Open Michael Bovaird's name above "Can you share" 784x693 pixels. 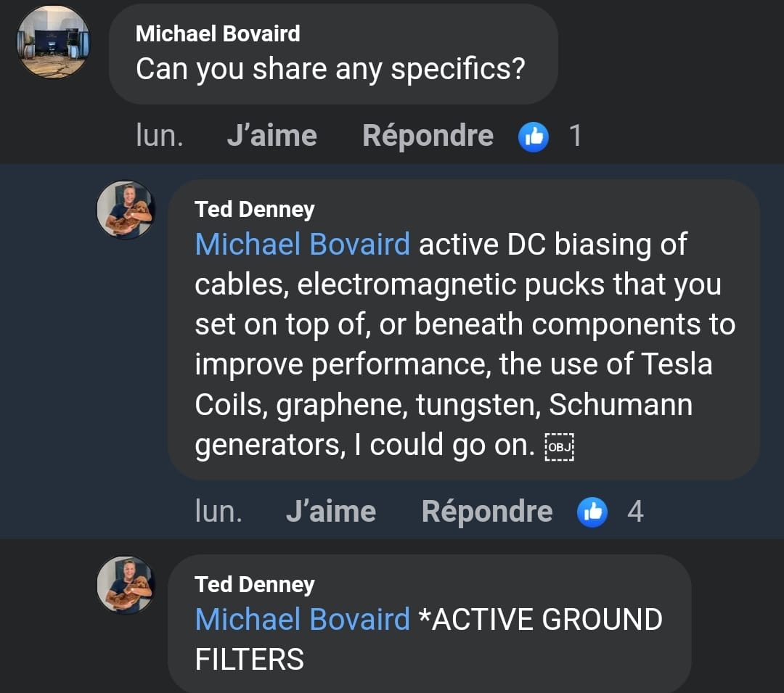(218, 33)
